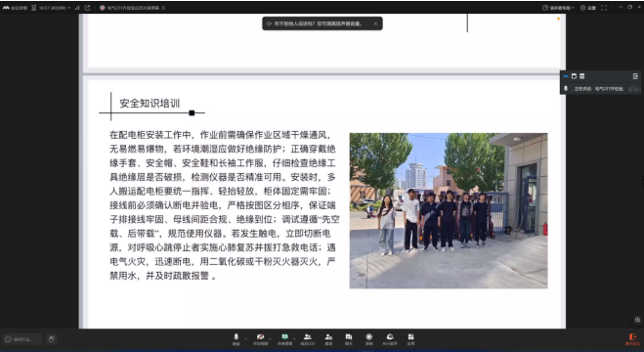Turn on video with the camera button

pos(260,339)
